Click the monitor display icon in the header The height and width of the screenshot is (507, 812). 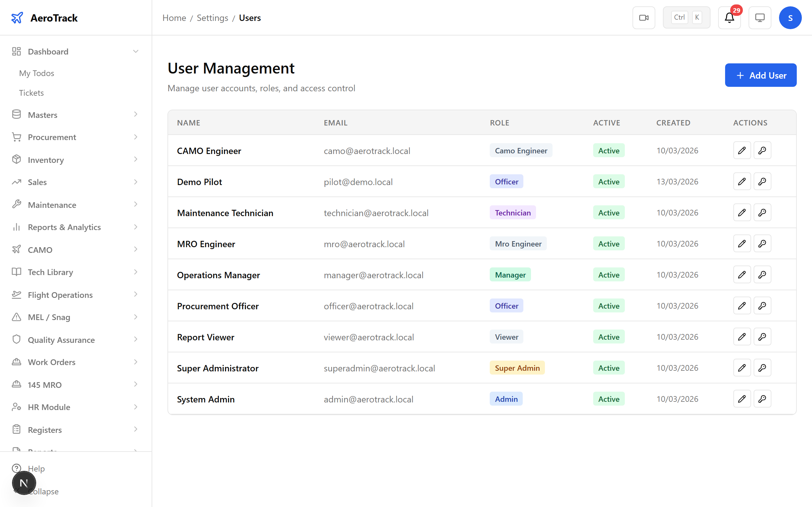point(760,17)
